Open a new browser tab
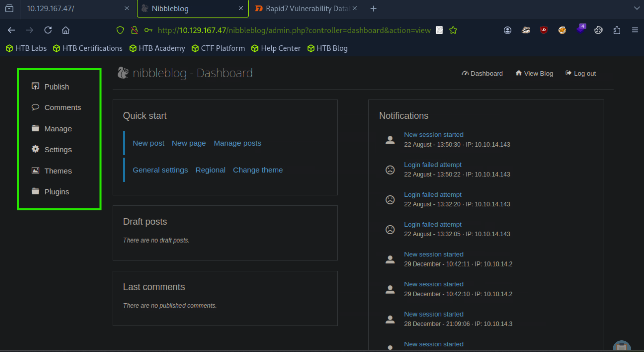Viewport: 644px width, 352px height. click(373, 8)
